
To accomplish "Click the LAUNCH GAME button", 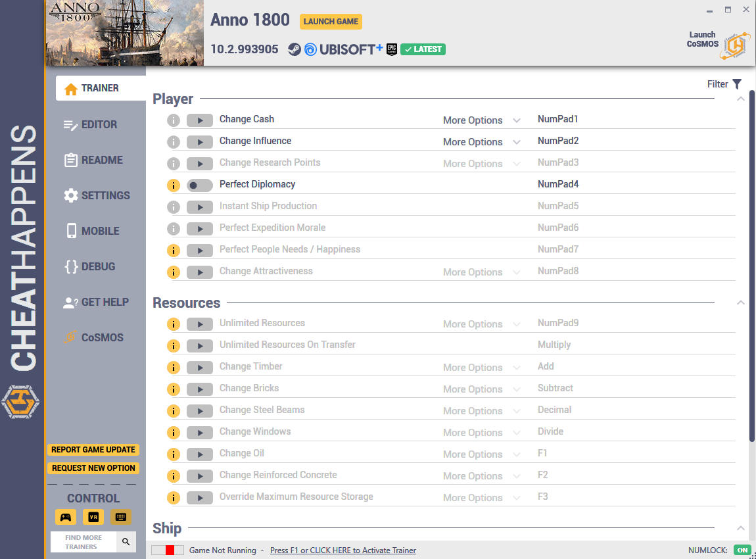I will [331, 21].
